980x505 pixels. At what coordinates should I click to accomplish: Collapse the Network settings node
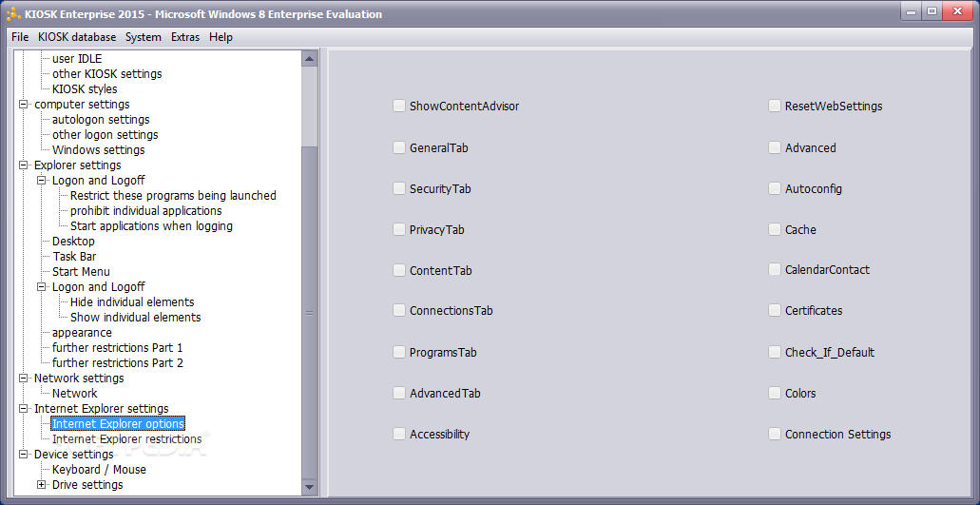(24, 379)
